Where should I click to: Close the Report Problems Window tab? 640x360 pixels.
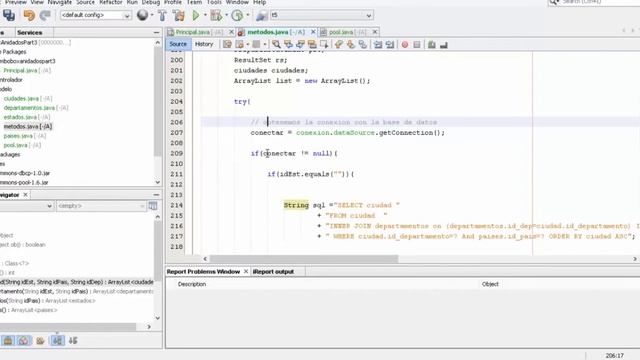(246, 271)
